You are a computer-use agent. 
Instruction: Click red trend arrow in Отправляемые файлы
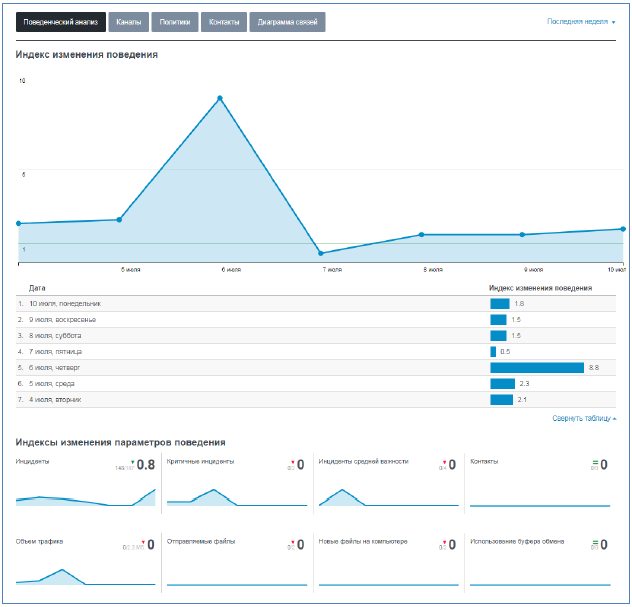pyautogui.click(x=293, y=542)
